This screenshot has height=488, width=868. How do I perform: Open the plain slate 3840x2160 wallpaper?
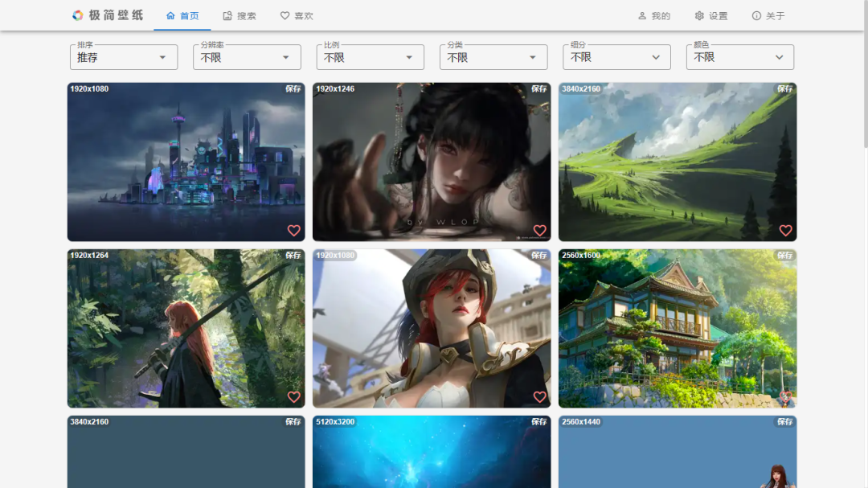186,452
